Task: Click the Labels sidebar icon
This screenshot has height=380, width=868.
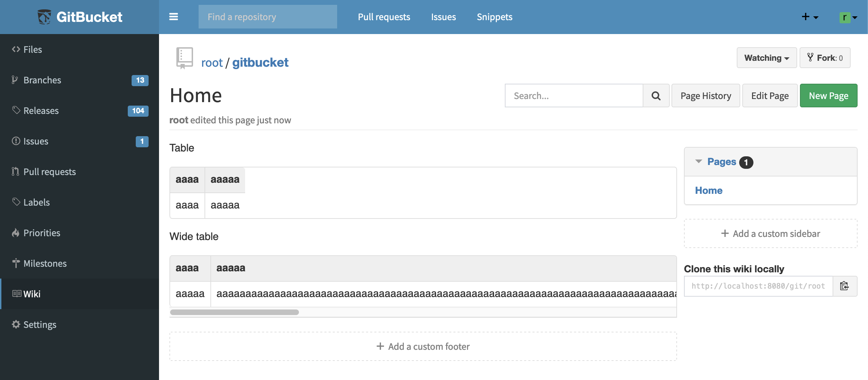Action: [16, 201]
